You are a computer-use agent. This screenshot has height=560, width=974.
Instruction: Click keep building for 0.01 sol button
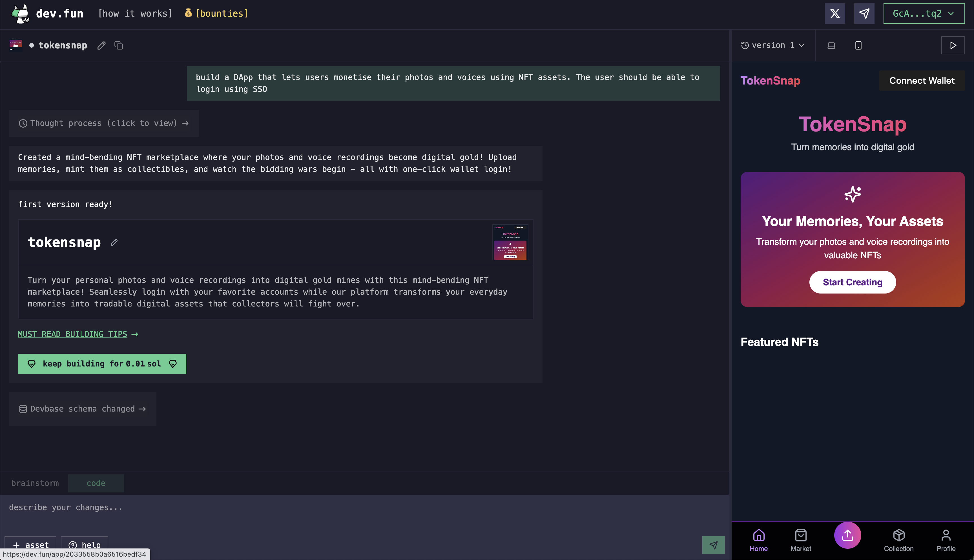(102, 364)
